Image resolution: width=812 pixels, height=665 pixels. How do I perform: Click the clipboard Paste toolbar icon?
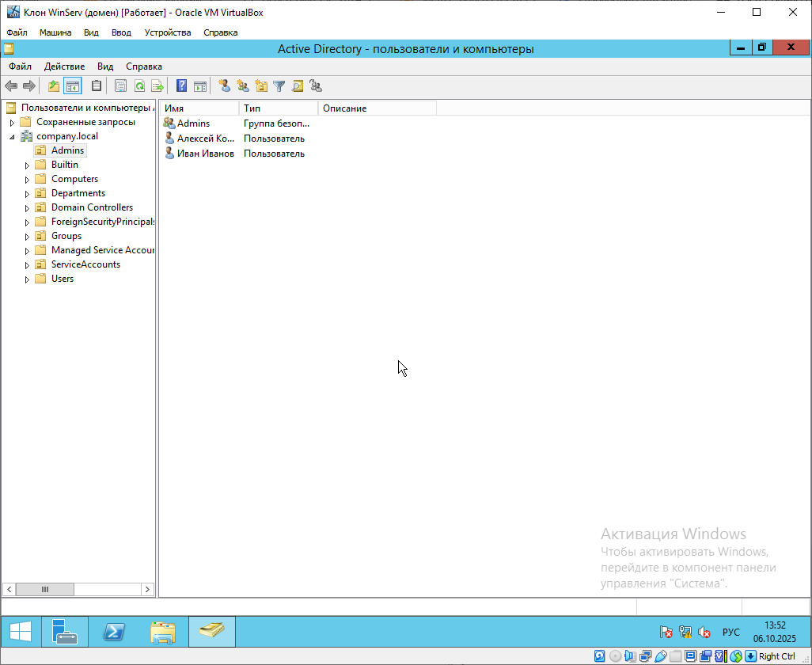tap(97, 86)
